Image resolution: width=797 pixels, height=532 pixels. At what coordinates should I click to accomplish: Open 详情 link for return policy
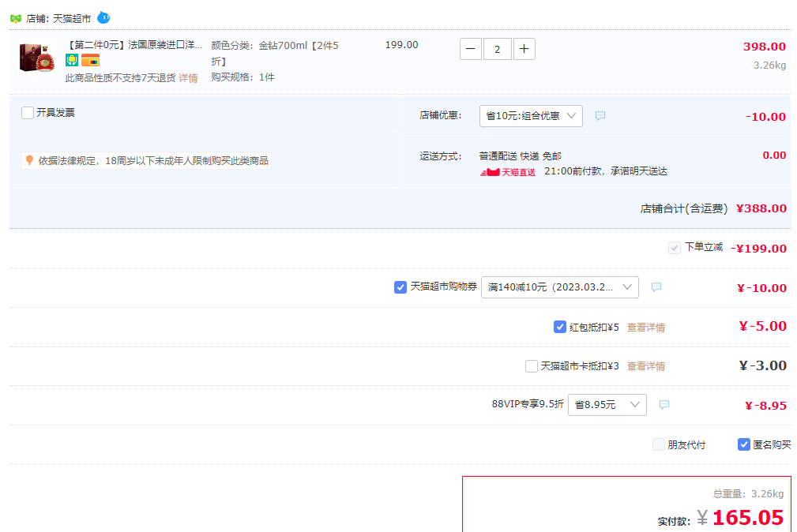pyautogui.click(x=188, y=77)
